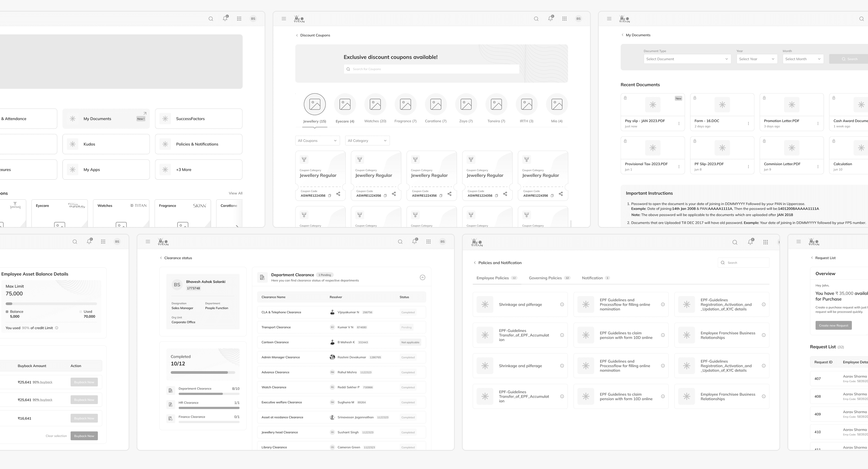Collapse the Department Clearance section
The image size is (868, 469).
[x=422, y=278]
